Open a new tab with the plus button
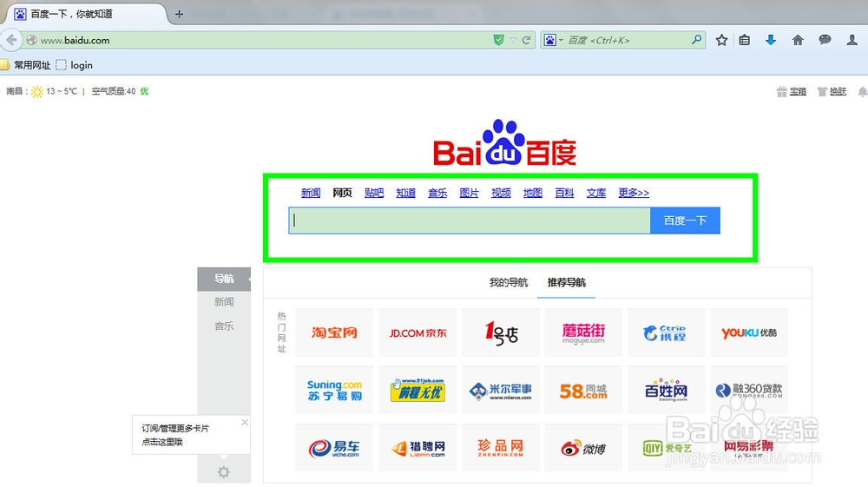Image resolution: width=868 pixels, height=487 pixels. (x=179, y=15)
